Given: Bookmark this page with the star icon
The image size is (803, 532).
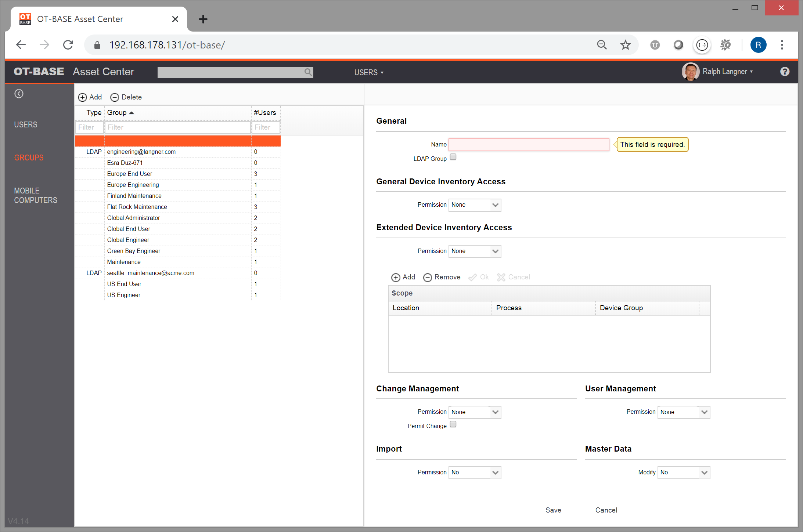Looking at the screenshot, I should 625,45.
